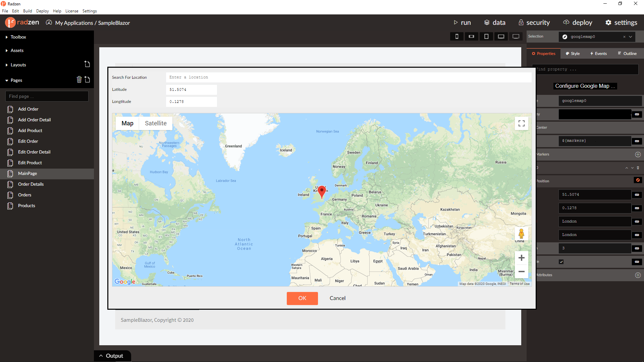
Task: Delete selected page using trash icon
Action: pyautogui.click(x=79, y=79)
